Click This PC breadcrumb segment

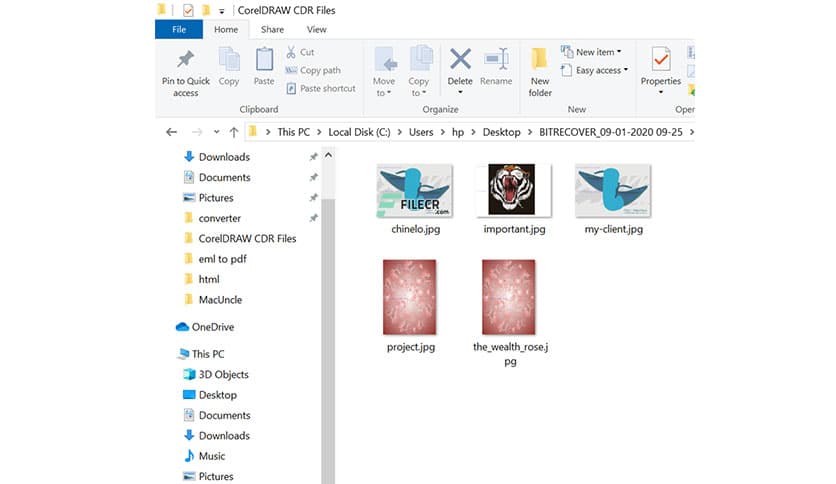[x=293, y=132]
